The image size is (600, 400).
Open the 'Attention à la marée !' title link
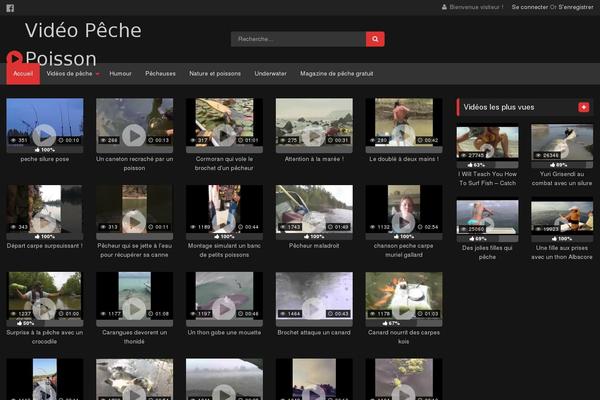coord(314,159)
